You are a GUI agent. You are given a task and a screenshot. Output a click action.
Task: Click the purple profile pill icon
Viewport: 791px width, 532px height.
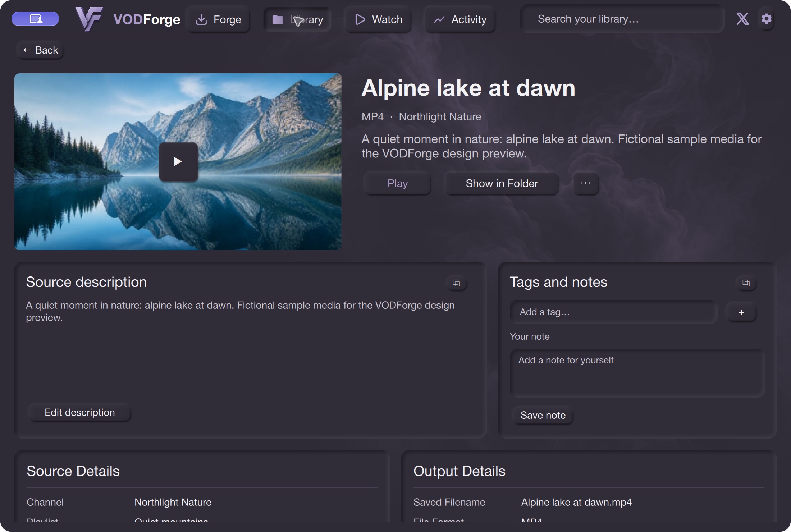[35, 19]
